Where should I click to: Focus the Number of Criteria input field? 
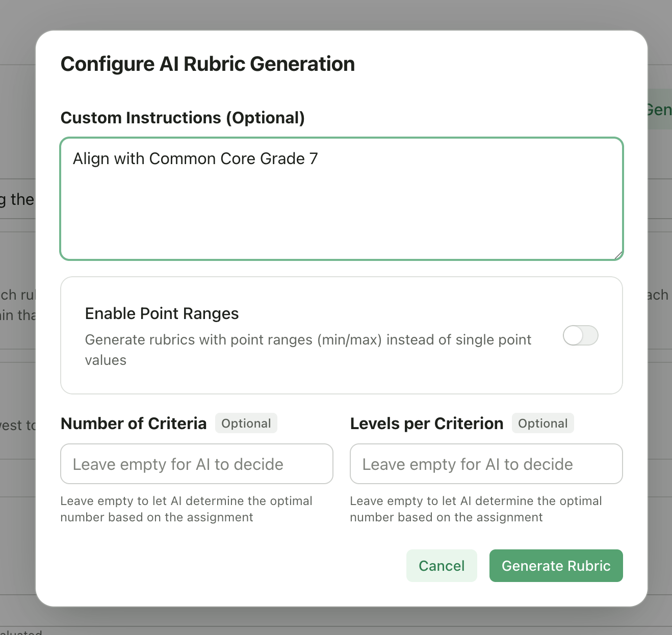197,464
